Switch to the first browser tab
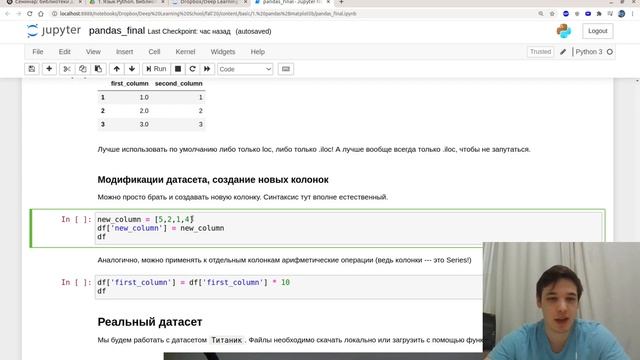Image resolution: width=640 pixels, height=360 pixels. coord(43,2)
